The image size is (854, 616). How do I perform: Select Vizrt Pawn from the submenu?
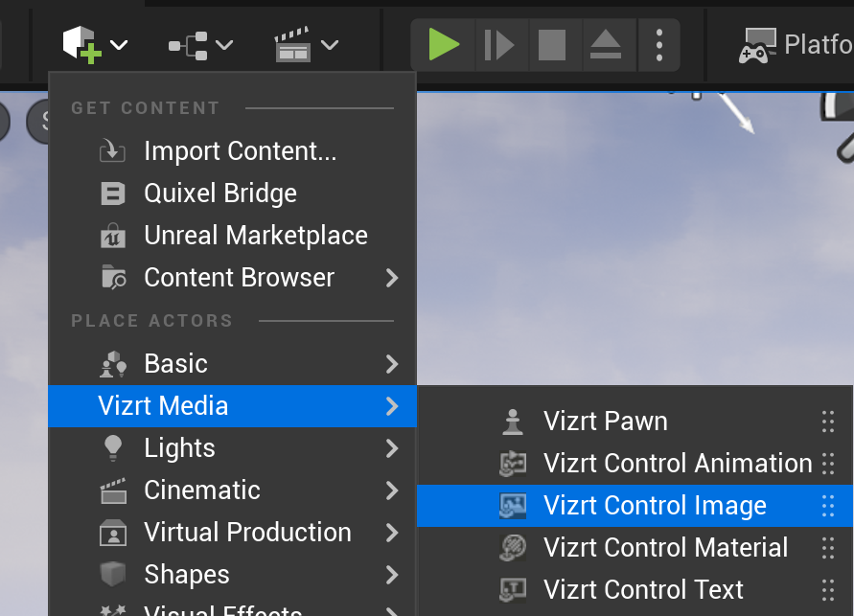point(605,422)
